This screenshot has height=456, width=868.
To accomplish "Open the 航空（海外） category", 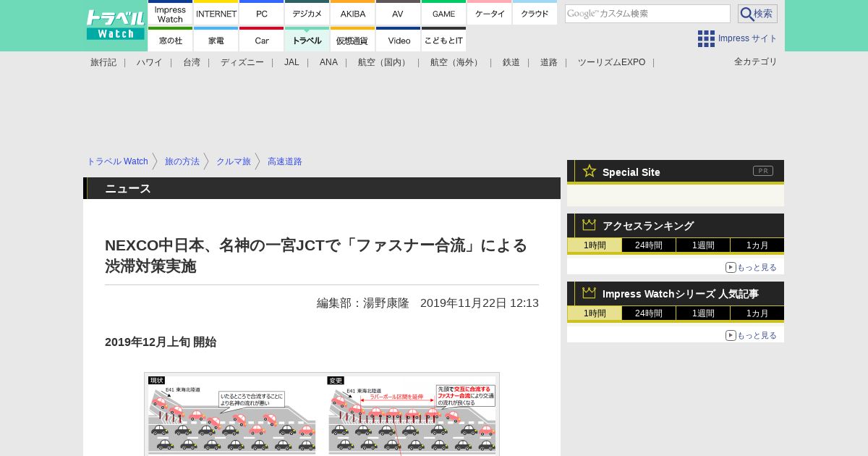I will (x=456, y=62).
